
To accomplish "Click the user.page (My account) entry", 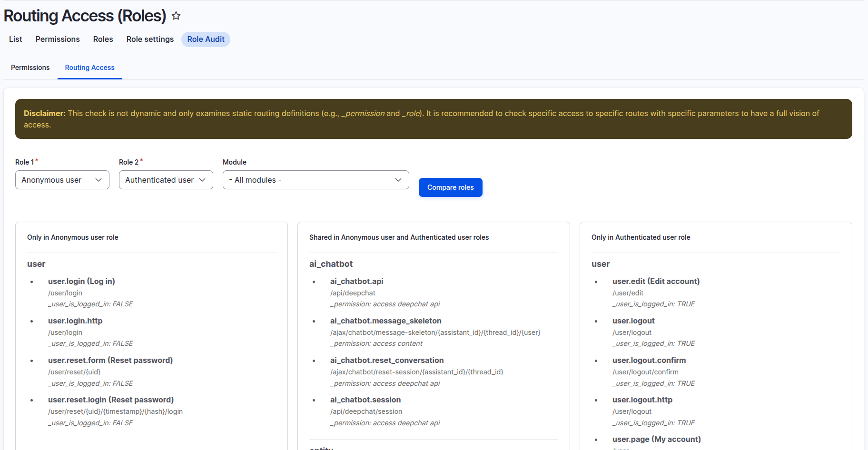I will (x=657, y=439).
